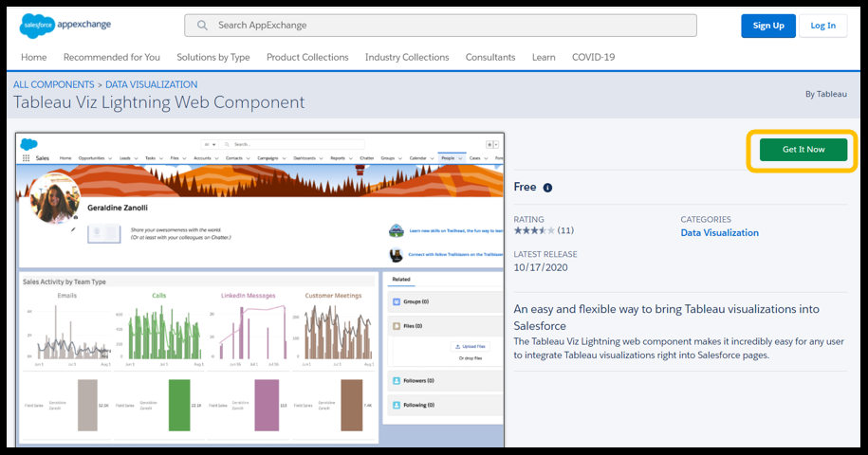Open the All search scope dropdown in screenshot
Screen dimensions: 868x455
click(x=210, y=144)
